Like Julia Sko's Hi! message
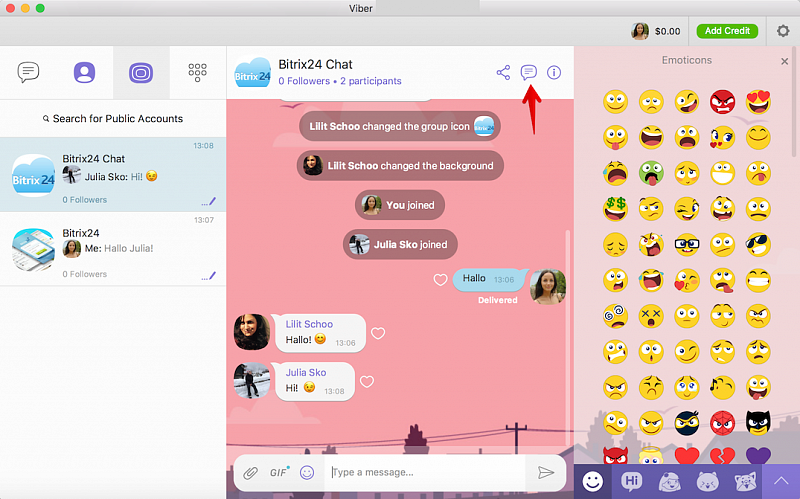Screen dimensions: 800x499 (x=367, y=382)
